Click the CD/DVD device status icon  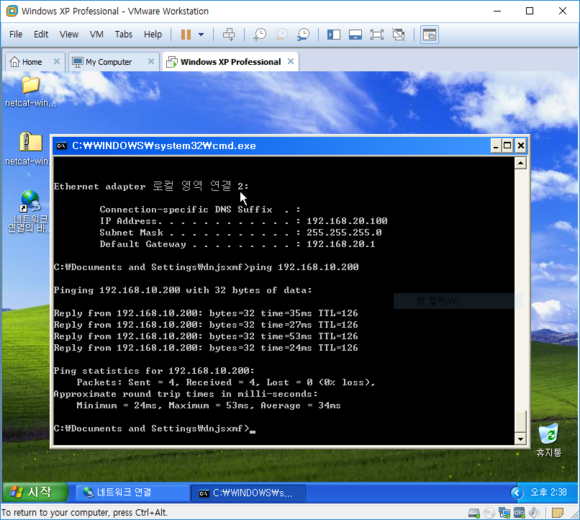(489, 513)
